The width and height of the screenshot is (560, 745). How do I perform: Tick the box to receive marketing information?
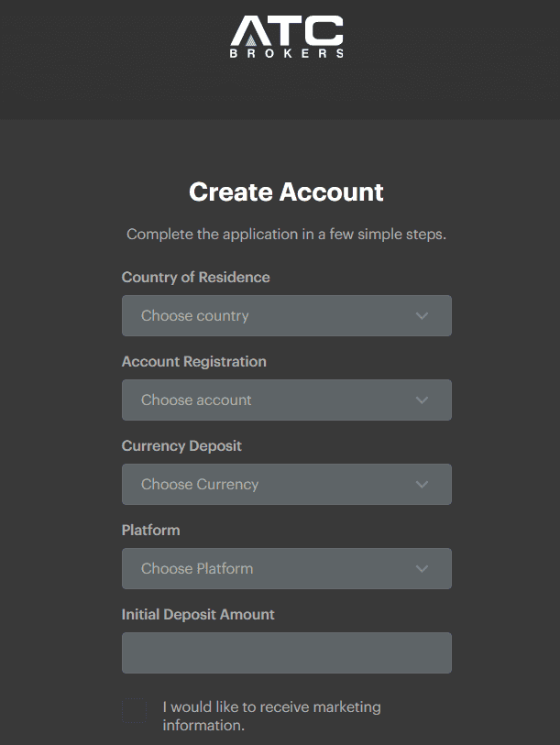tap(134, 710)
